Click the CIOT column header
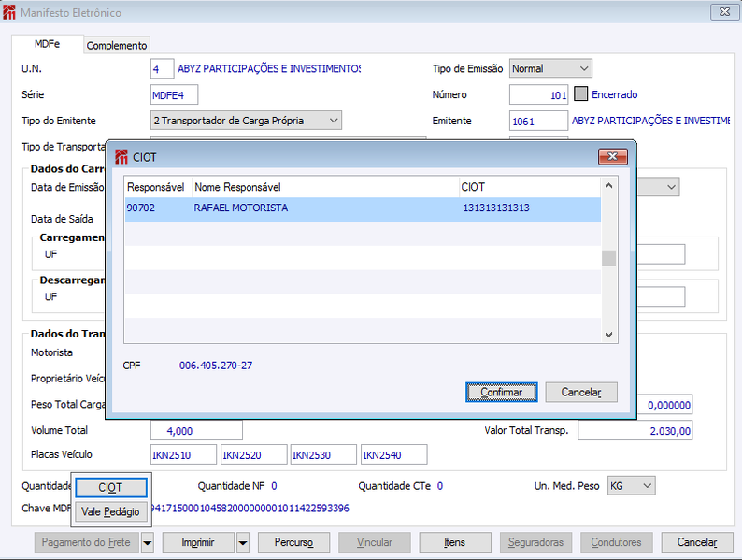 click(530, 187)
